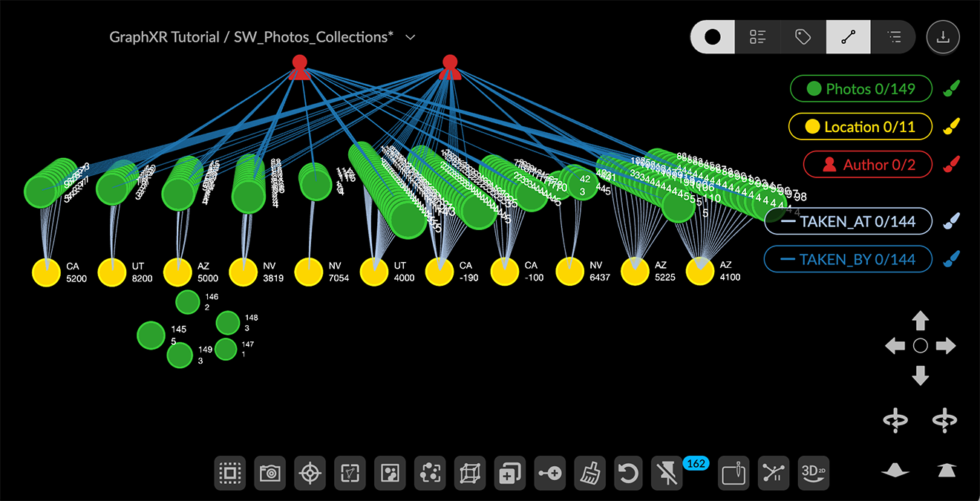The width and height of the screenshot is (980, 501).
Task: Click the add-node plus icon in toolbar
Action: [x=549, y=473]
